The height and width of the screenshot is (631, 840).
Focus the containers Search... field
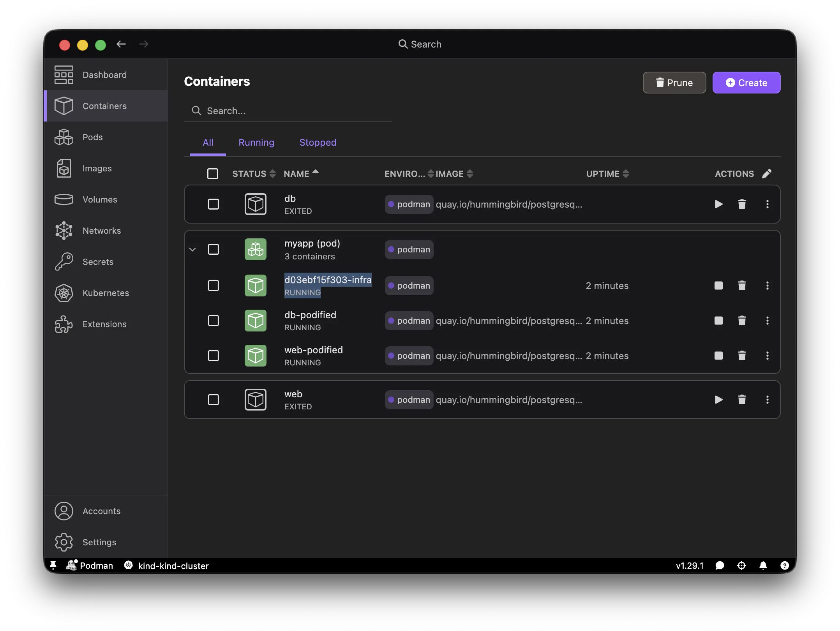coord(288,111)
